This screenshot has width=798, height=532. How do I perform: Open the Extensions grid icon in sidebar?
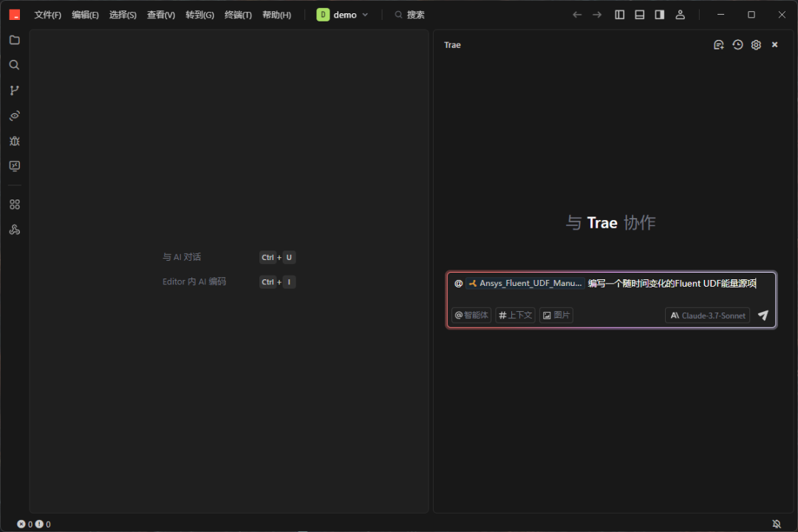[x=14, y=205]
